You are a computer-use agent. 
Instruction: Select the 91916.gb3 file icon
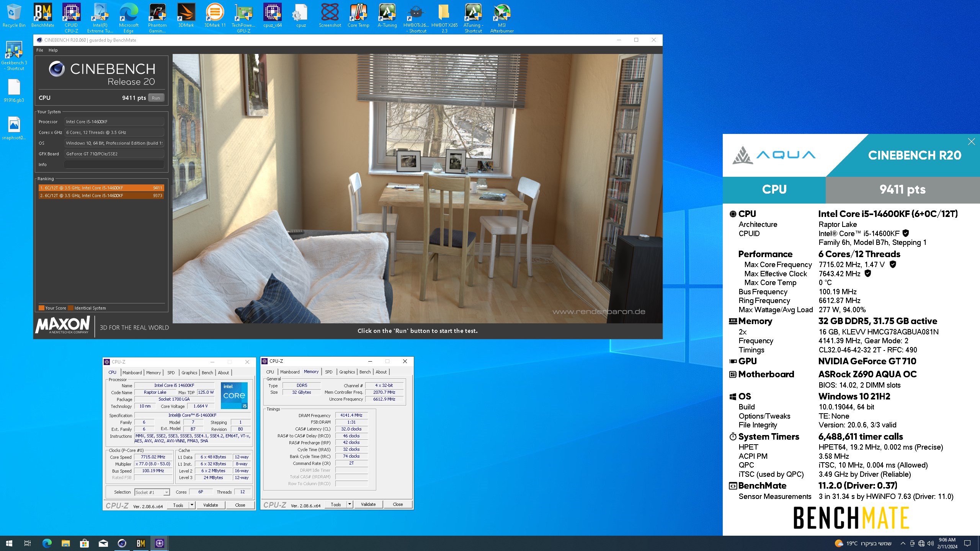pos(14,91)
